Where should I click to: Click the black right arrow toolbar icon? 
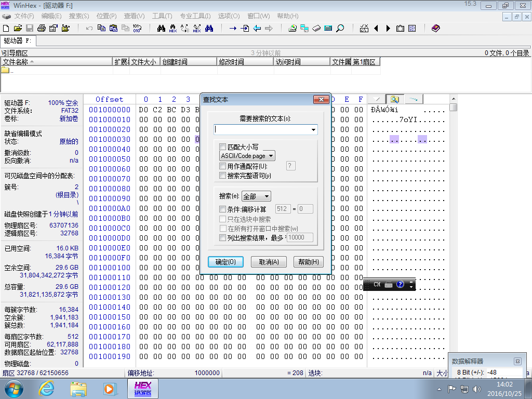(388, 28)
